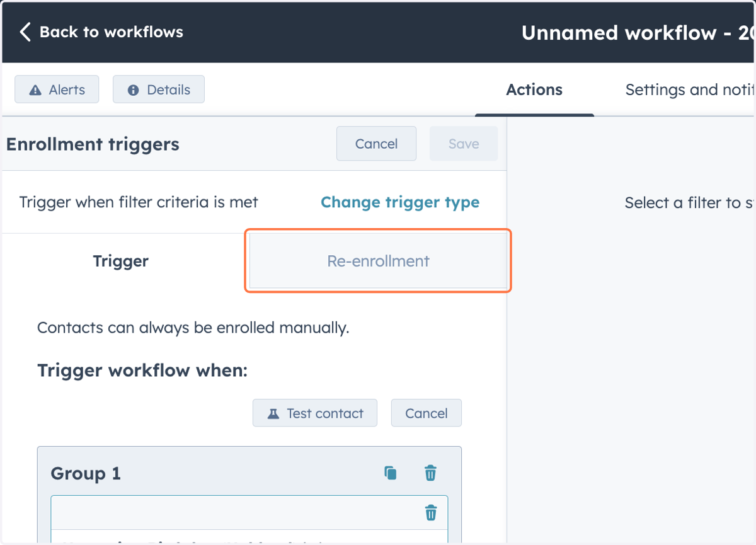Delete the filter inside Group 1

click(431, 512)
